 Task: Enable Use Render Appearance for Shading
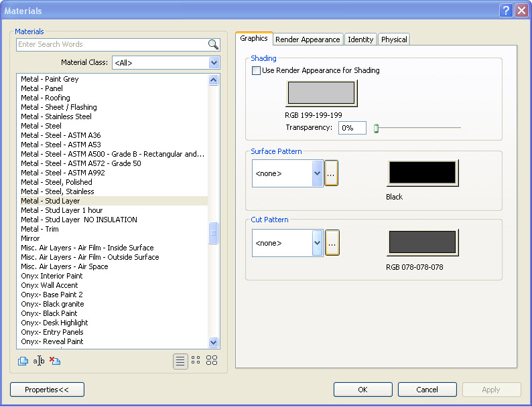coord(256,70)
